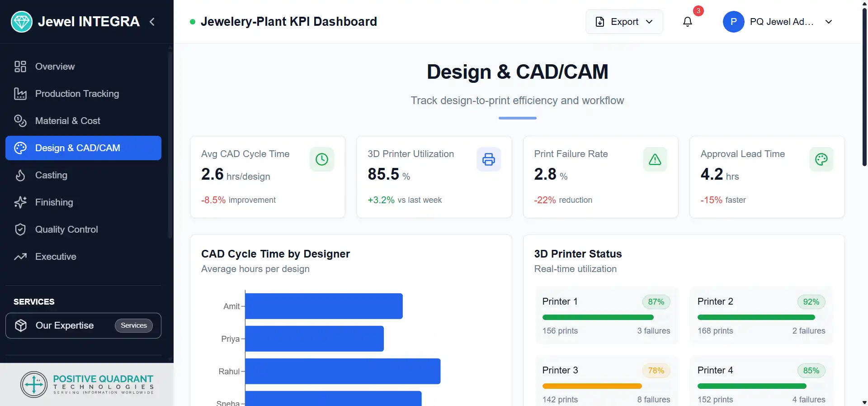Click the notification count badge 3

pos(698,11)
